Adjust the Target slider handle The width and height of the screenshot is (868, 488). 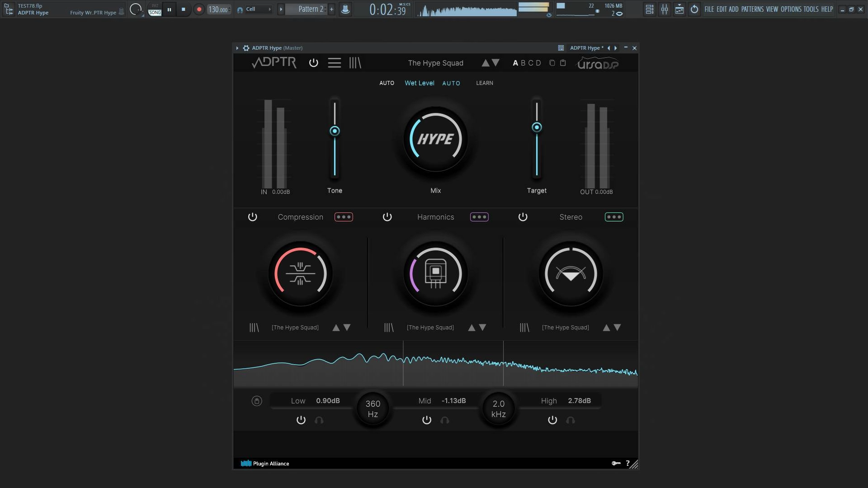pos(537,127)
